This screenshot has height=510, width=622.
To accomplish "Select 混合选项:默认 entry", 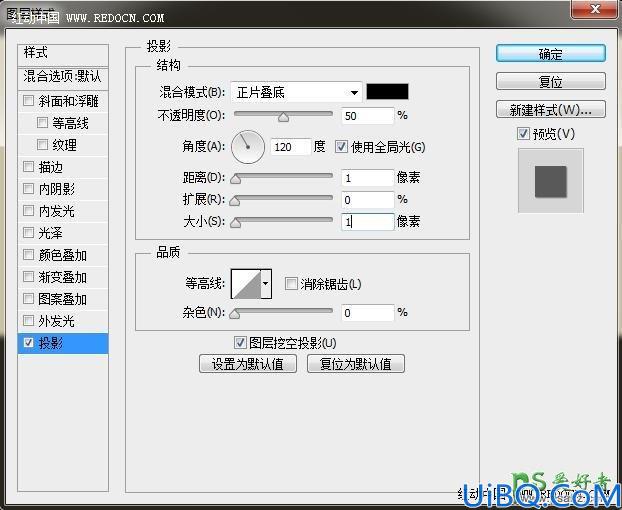I will [63, 78].
